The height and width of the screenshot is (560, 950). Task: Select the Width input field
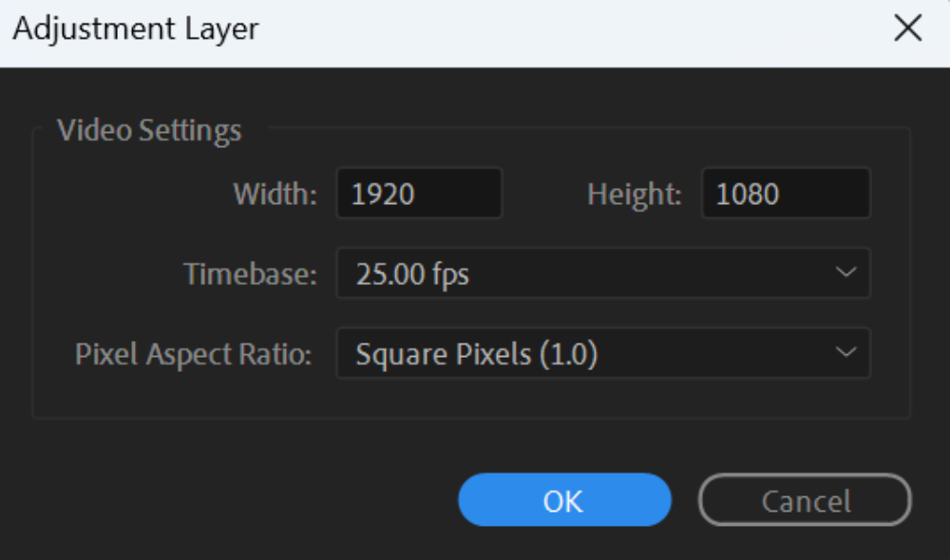[418, 193]
